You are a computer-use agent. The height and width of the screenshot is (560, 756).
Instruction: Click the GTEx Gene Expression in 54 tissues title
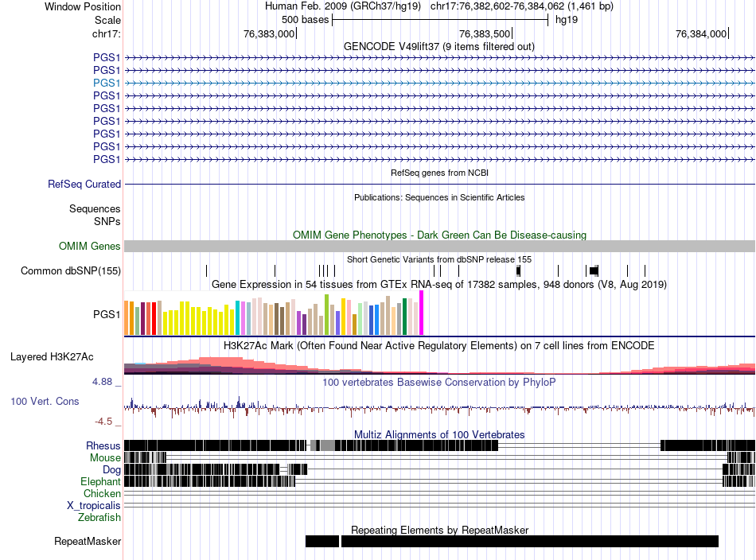pyautogui.click(x=439, y=284)
